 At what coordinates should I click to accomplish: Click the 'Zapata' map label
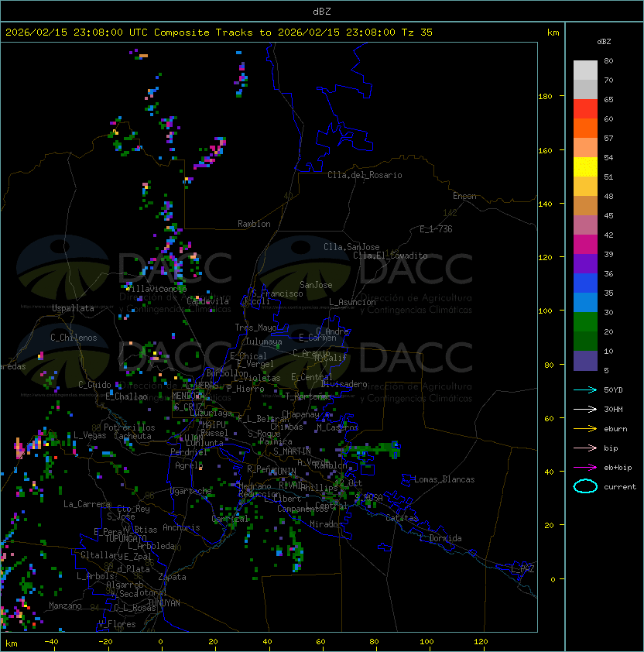pos(172,577)
